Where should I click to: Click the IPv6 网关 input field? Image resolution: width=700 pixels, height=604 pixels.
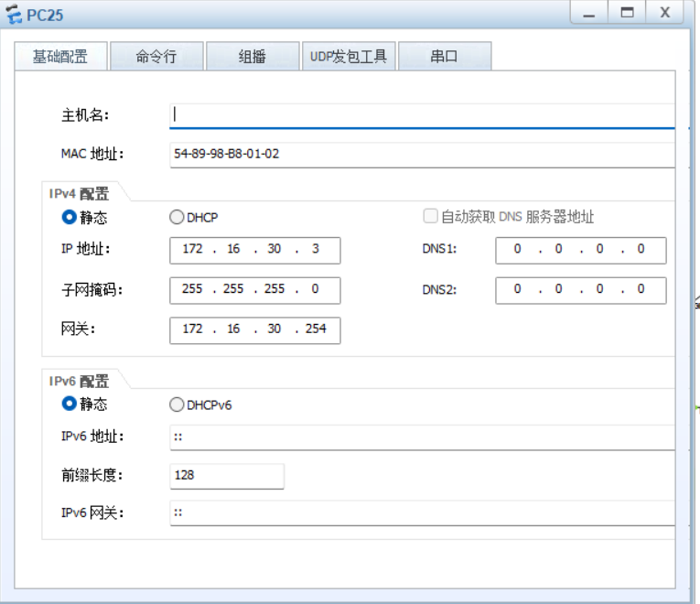click(x=422, y=513)
